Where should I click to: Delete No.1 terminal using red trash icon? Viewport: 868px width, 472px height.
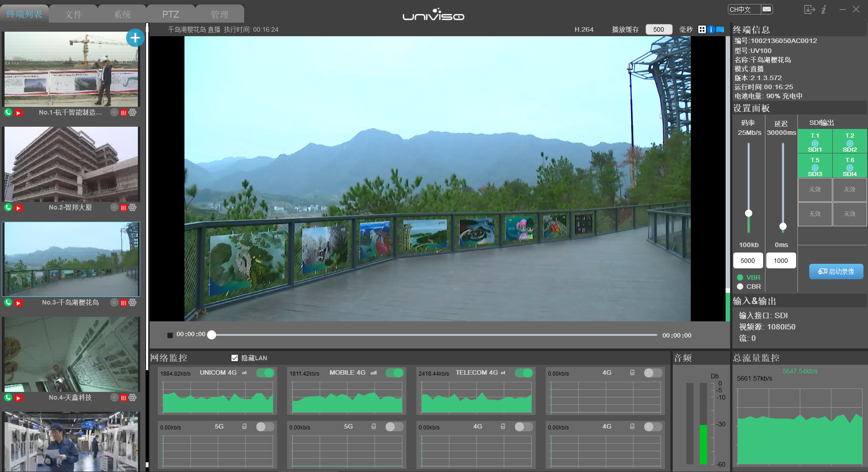[x=123, y=113]
